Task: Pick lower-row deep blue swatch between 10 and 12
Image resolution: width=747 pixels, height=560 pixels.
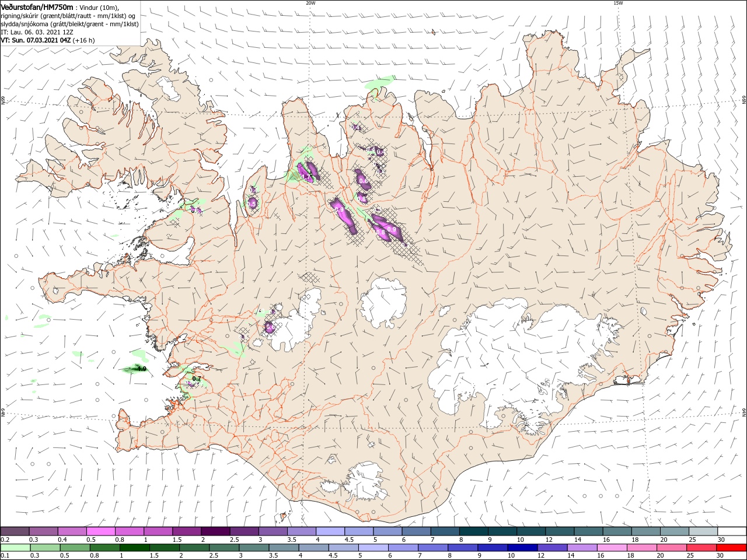Action: pos(522,548)
